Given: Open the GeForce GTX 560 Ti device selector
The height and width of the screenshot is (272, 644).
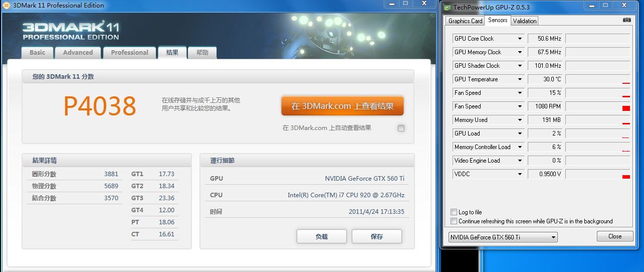Looking at the screenshot, I should 503,237.
